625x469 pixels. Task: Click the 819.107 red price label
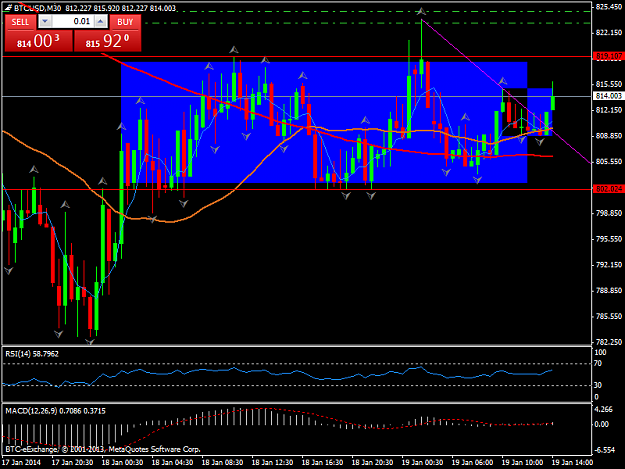(608, 57)
